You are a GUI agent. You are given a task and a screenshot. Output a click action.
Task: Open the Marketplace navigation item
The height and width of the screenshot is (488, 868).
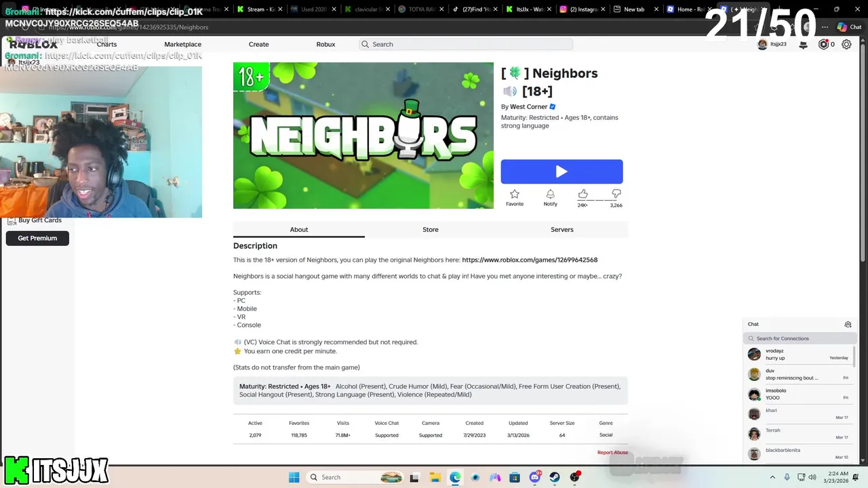coord(182,44)
